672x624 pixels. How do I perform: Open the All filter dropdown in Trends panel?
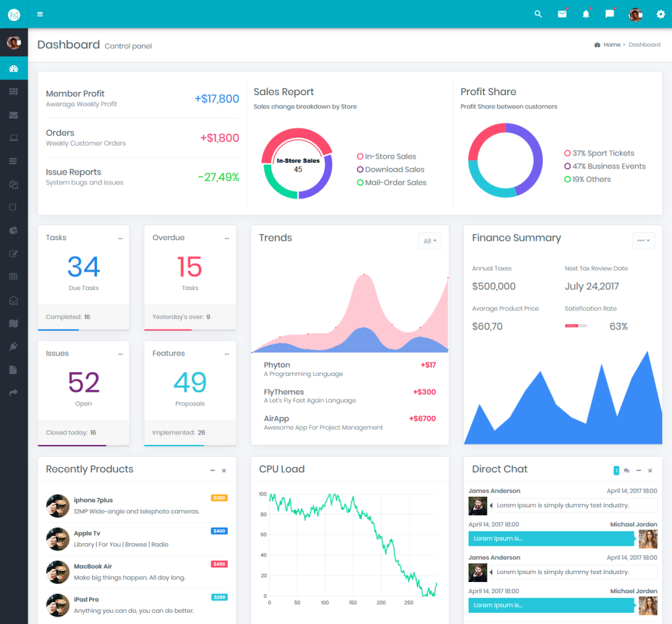(x=429, y=241)
